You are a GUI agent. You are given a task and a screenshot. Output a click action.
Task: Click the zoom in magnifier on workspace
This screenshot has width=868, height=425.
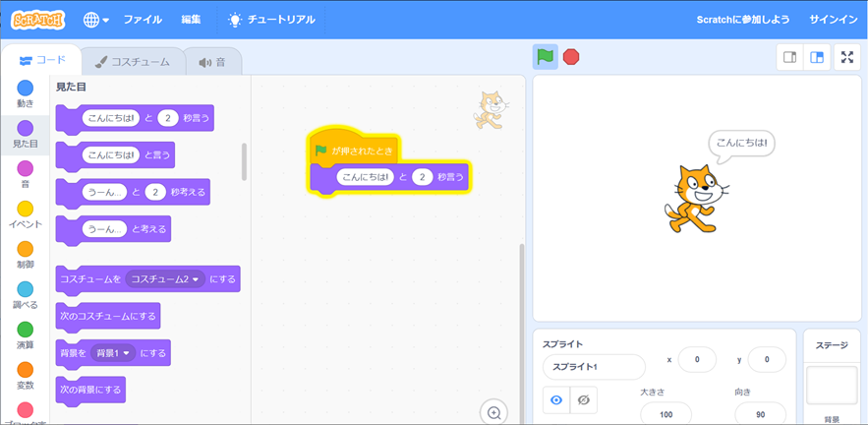(x=493, y=413)
